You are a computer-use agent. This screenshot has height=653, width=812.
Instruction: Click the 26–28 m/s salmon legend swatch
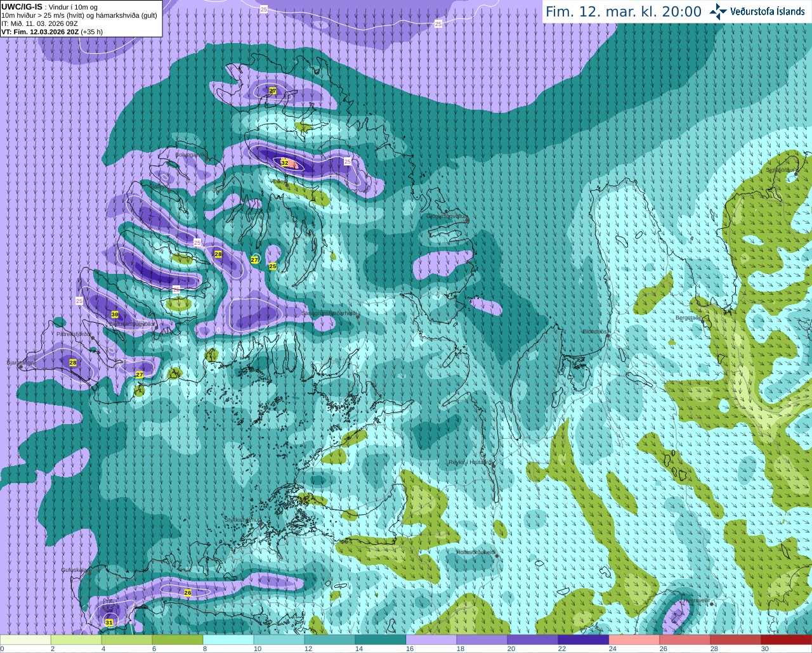tap(685, 640)
